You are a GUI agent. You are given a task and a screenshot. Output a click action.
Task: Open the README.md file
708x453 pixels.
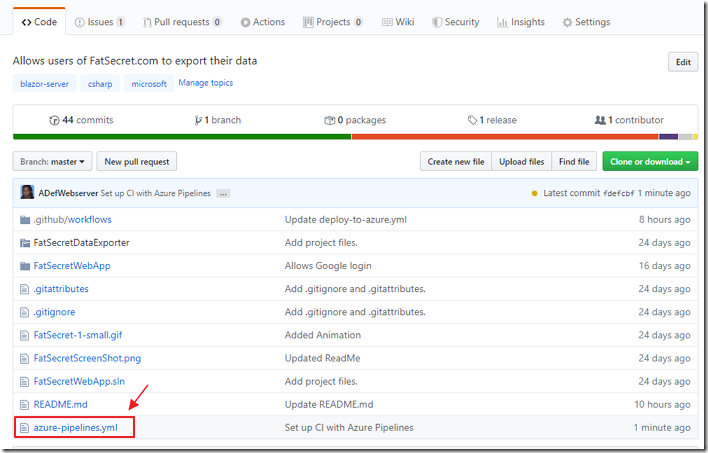[x=61, y=404]
